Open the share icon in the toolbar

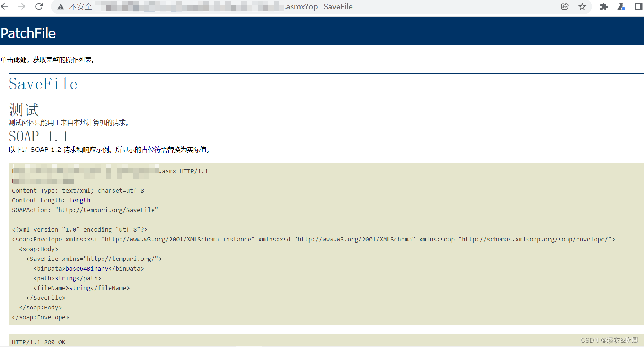(565, 6)
